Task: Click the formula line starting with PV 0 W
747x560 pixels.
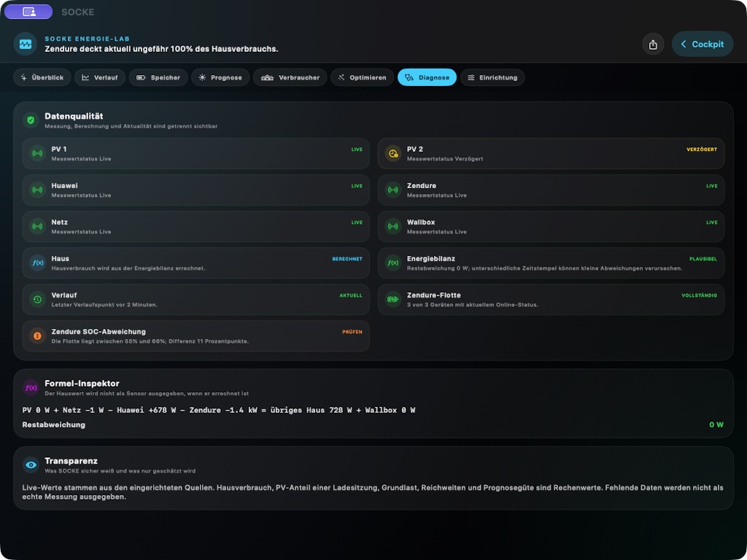Action: click(219, 410)
